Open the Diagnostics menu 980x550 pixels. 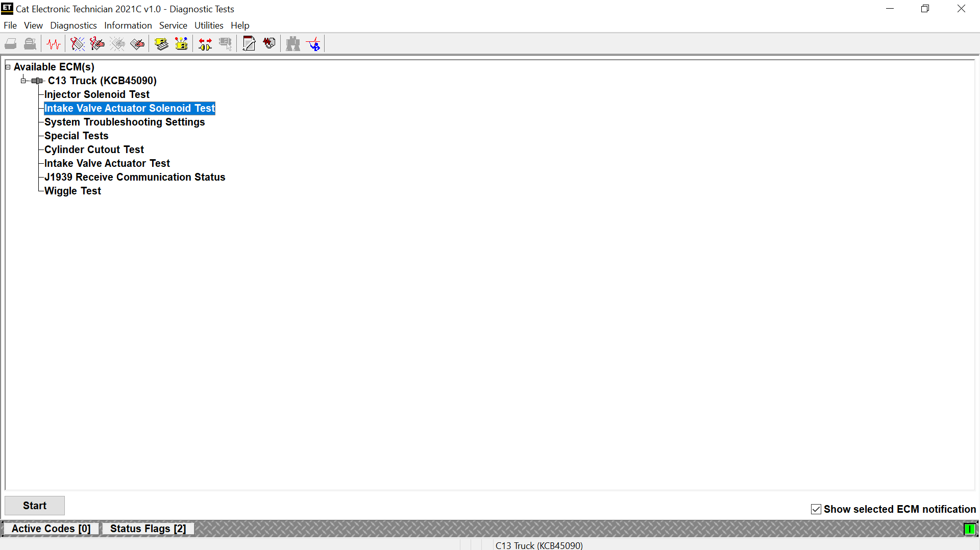coord(73,26)
